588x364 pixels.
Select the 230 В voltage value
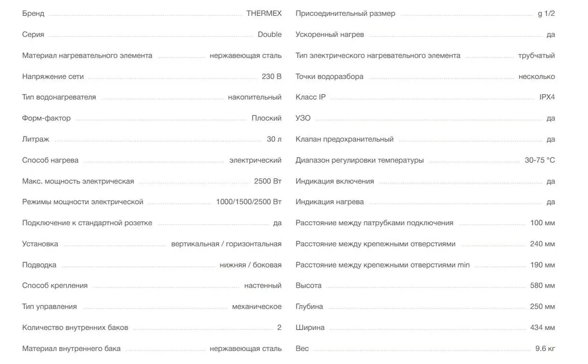tap(272, 76)
